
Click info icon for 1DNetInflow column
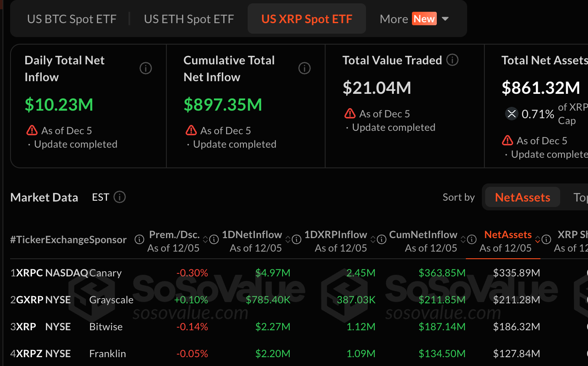[x=297, y=239]
